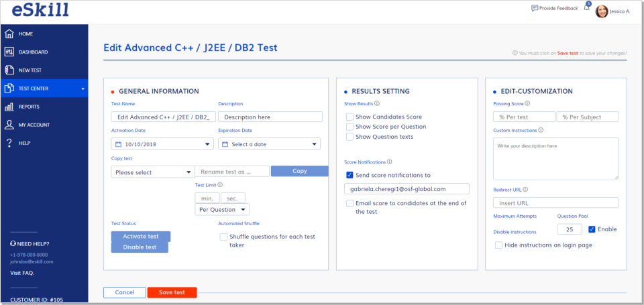Image resolution: width=644 pixels, height=305 pixels.
Task: Enable Email score to candidates checkbox
Action: 350,203
